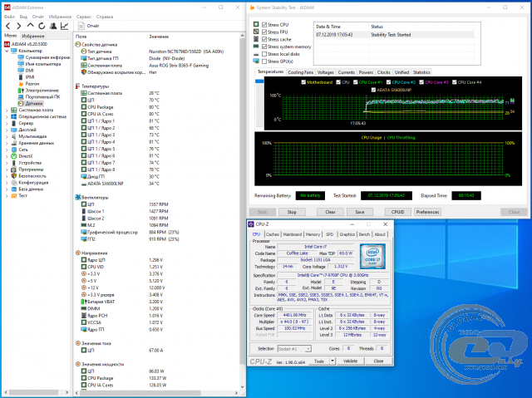Click the Forward arrow in AIDA64 toolbar
532x398 pixels.
tap(19, 26)
